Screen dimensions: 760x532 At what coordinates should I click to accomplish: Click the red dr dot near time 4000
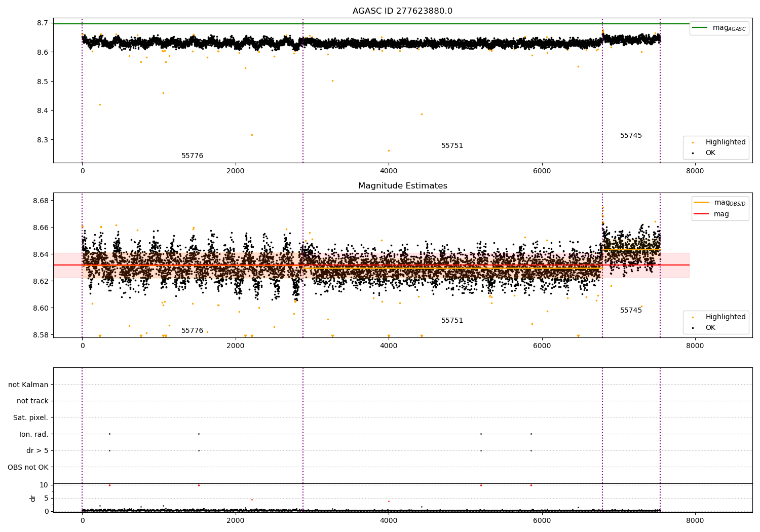pos(389,501)
